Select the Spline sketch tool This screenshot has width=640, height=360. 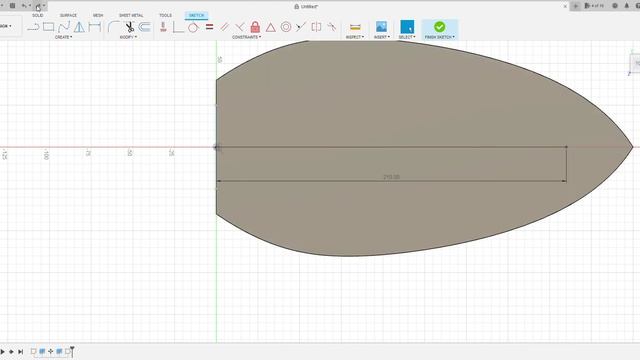(64, 27)
